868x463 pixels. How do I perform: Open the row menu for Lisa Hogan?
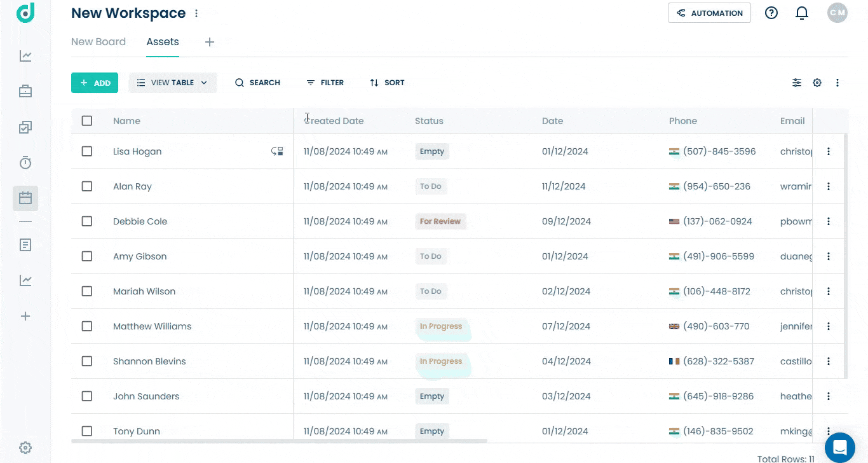(829, 151)
